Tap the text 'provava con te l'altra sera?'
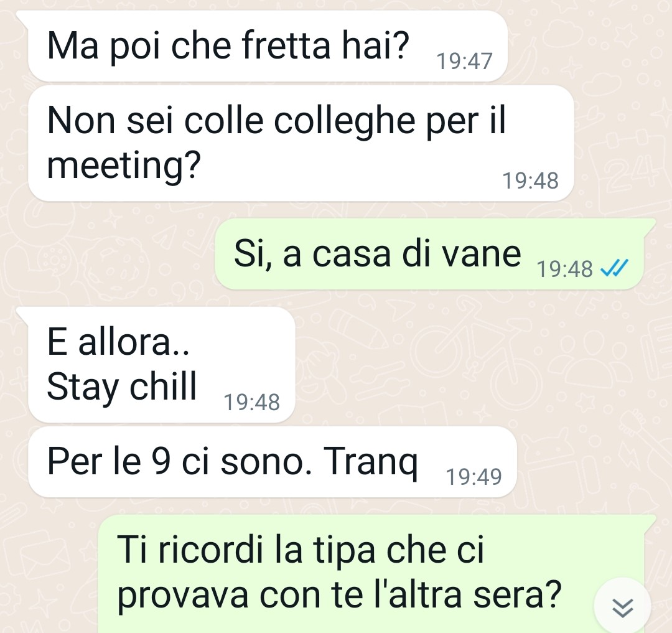Screen dimensions: 672x633 click(340, 596)
